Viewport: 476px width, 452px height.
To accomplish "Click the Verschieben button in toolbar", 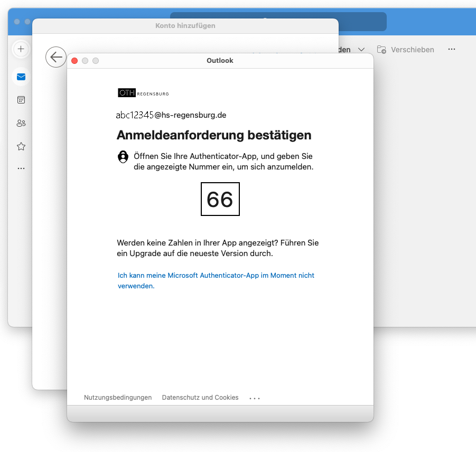I will (x=406, y=50).
